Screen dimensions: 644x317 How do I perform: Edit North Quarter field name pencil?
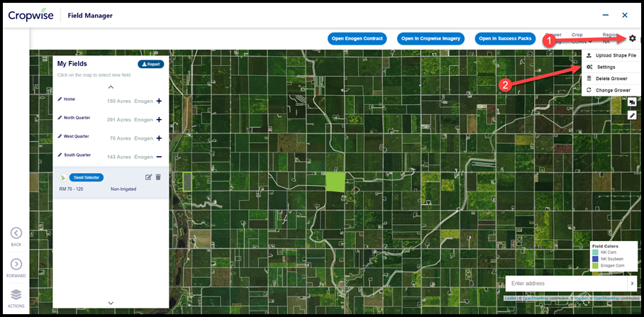click(x=60, y=118)
